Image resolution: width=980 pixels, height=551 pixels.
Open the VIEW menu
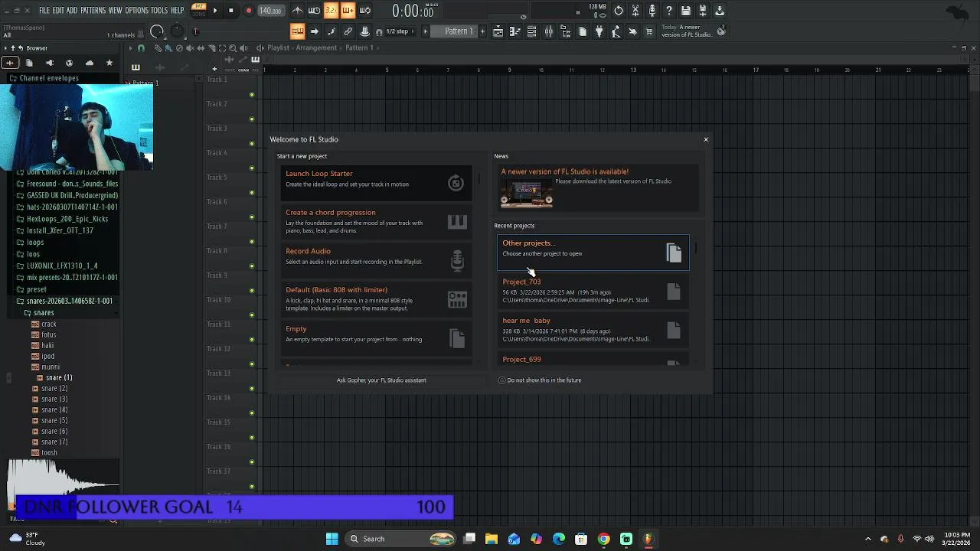(x=115, y=11)
